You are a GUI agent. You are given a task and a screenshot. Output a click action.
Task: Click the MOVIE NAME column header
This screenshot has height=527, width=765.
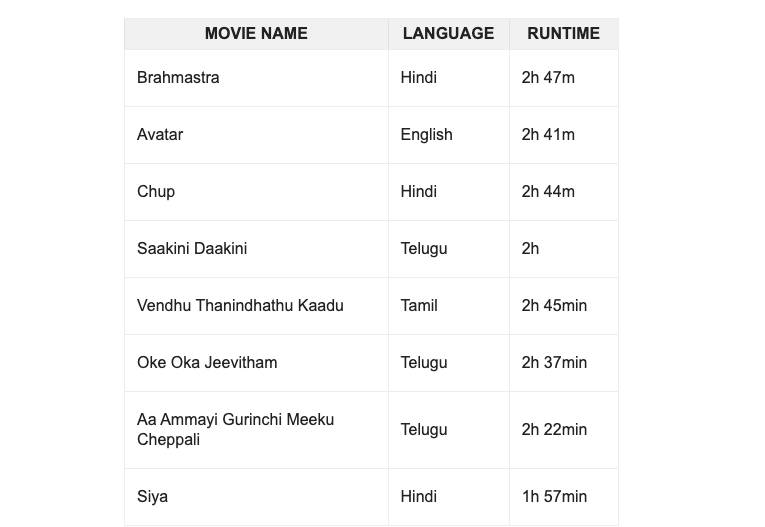(x=256, y=33)
